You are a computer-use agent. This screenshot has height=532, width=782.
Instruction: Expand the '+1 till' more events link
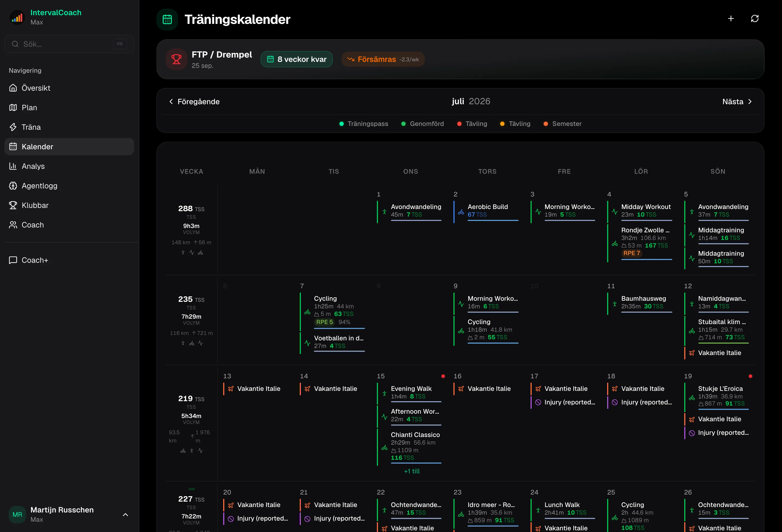412,471
